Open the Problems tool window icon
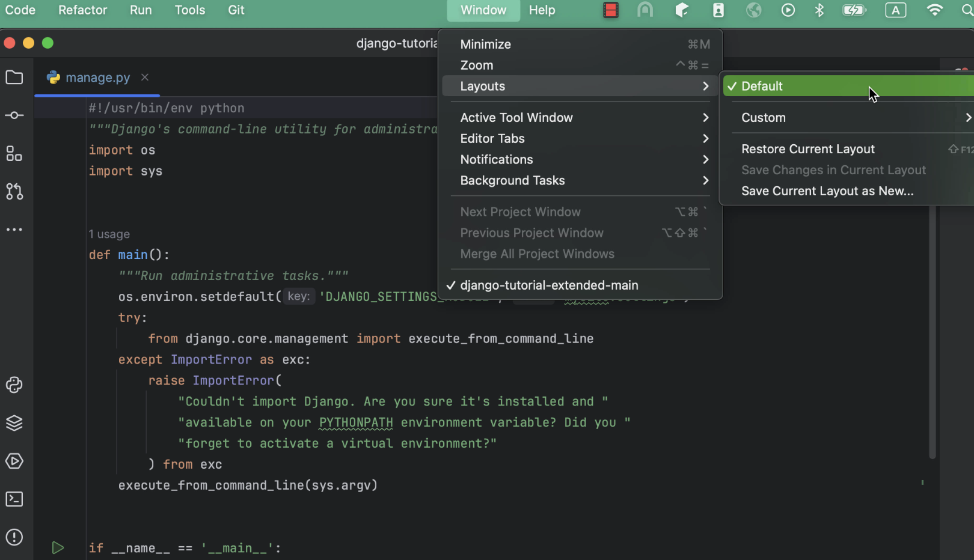974x560 pixels. (14, 537)
